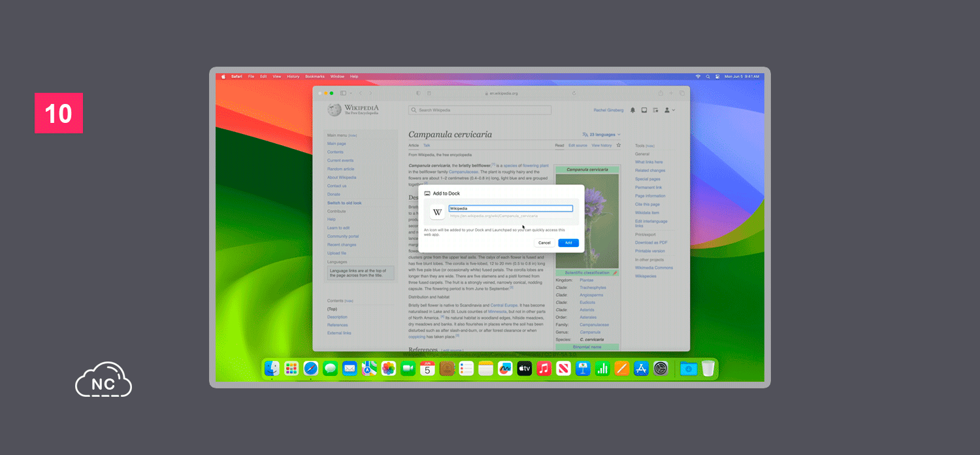Open the History menu
This screenshot has width=980, height=455.
coord(293,76)
